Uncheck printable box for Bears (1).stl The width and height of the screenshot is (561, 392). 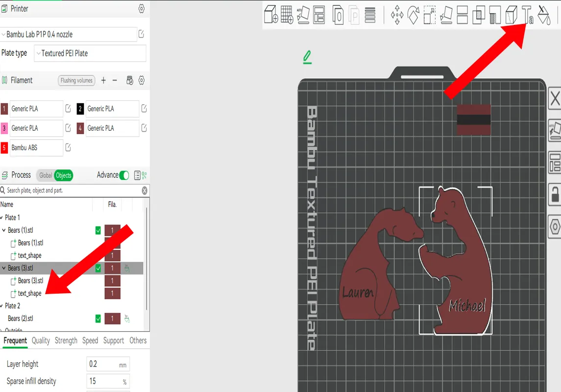click(x=98, y=231)
